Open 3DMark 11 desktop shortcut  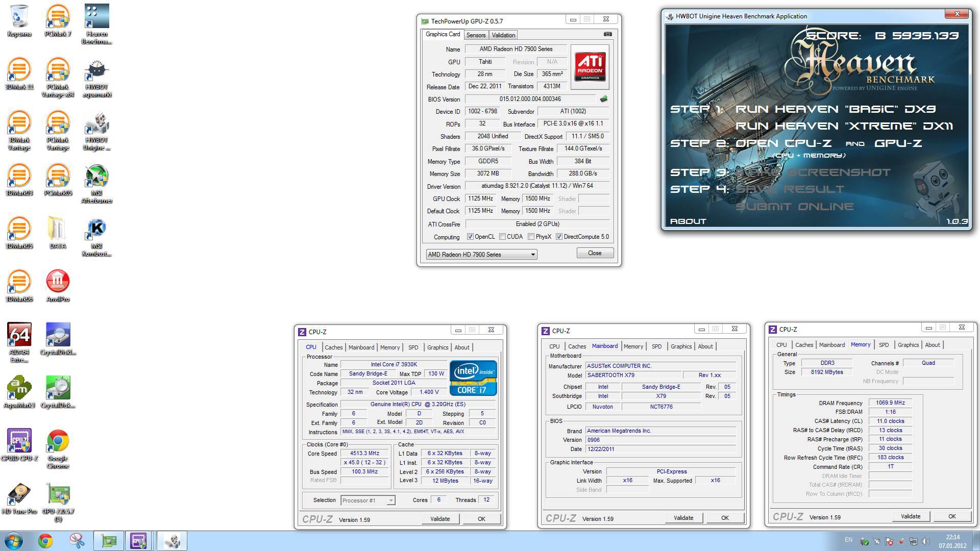[x=19, y=73]
